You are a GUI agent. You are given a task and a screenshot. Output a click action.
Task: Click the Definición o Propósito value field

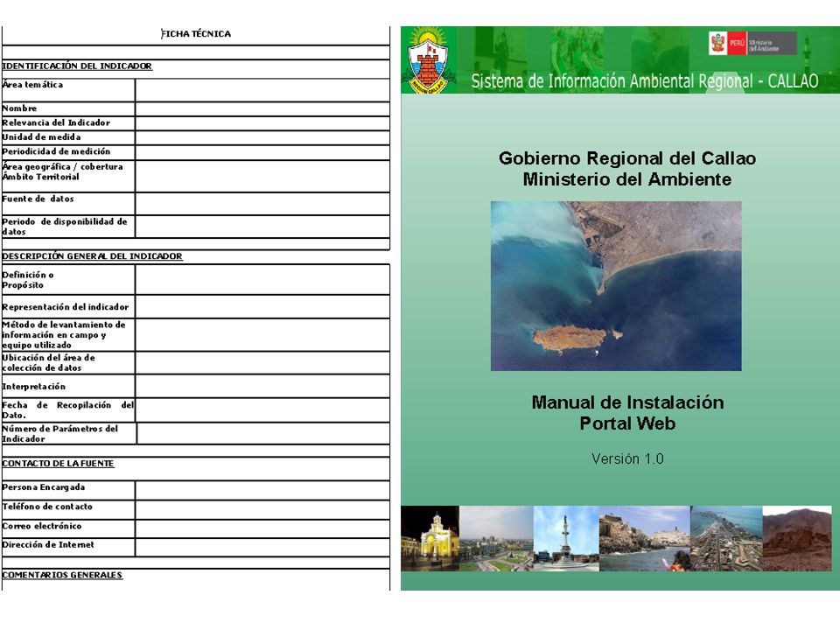coord(262,279)
